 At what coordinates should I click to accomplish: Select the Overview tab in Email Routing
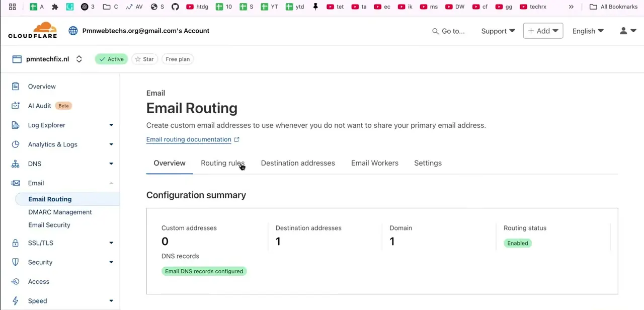[x=170, y=163]
